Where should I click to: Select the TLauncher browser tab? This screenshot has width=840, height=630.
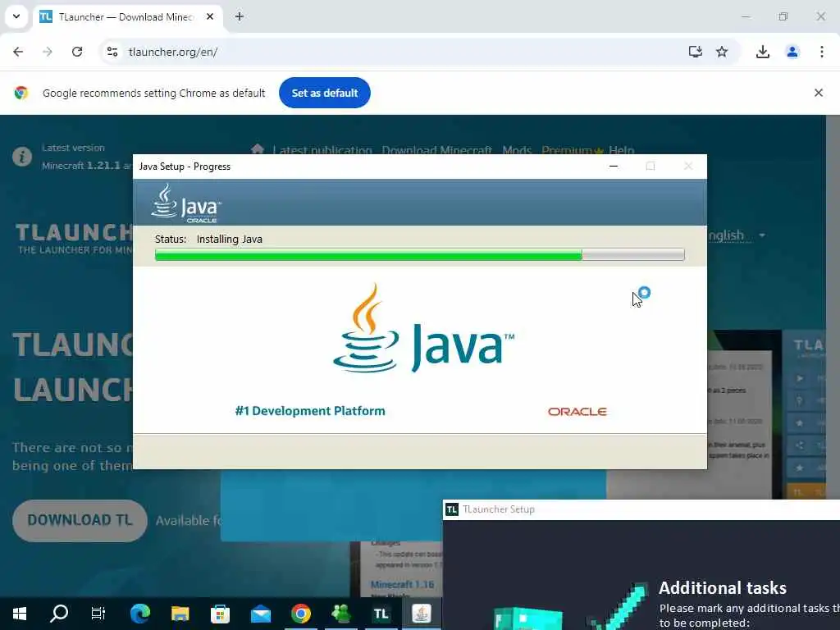coord(126,17)
